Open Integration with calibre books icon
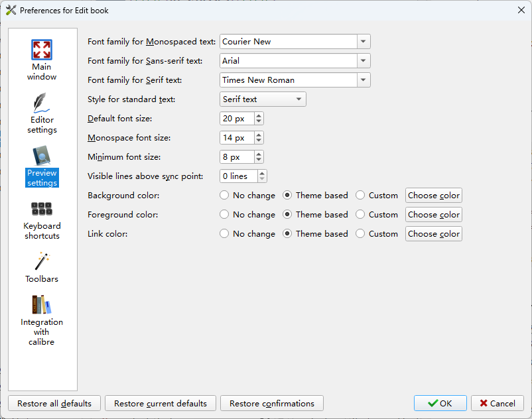The height and width of the screenshot is (419, 532). tap(41, 304)
